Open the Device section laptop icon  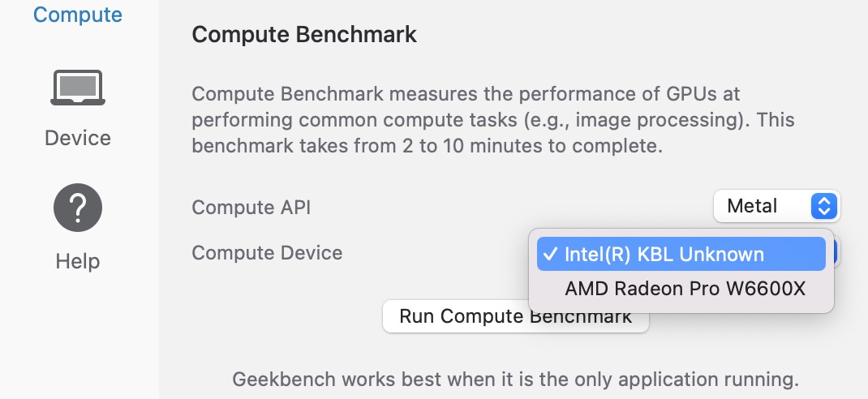click(78, 88)
